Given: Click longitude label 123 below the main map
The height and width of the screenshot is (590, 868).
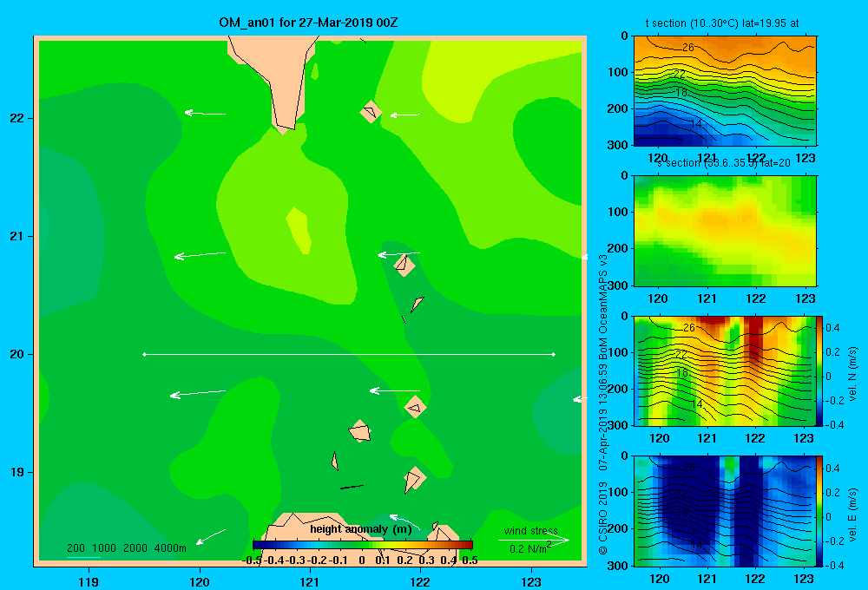Looking at the screenshot, I should tap(531, 581).
